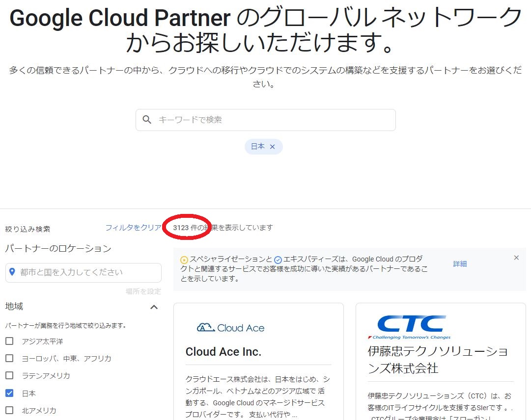Click the パートナーのロケーション heading
This screenshot has height=420, width=531.
[x=58, y=249]
